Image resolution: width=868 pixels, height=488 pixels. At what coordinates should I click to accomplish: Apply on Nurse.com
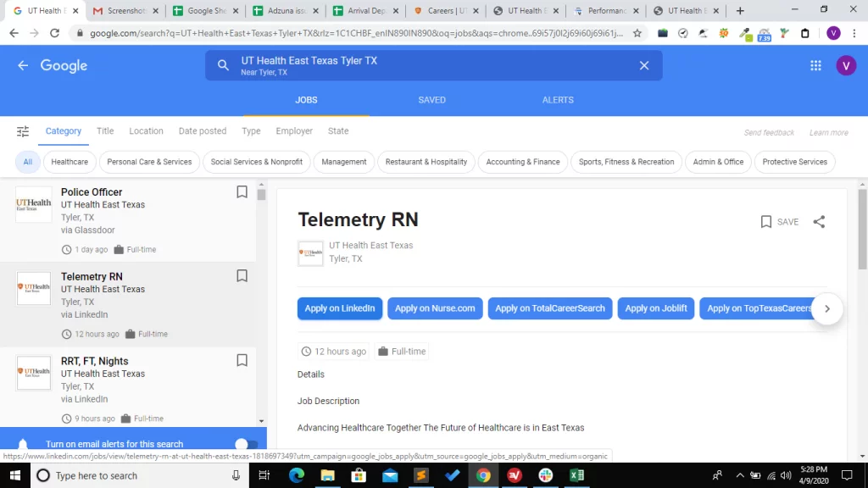(435, 308)
